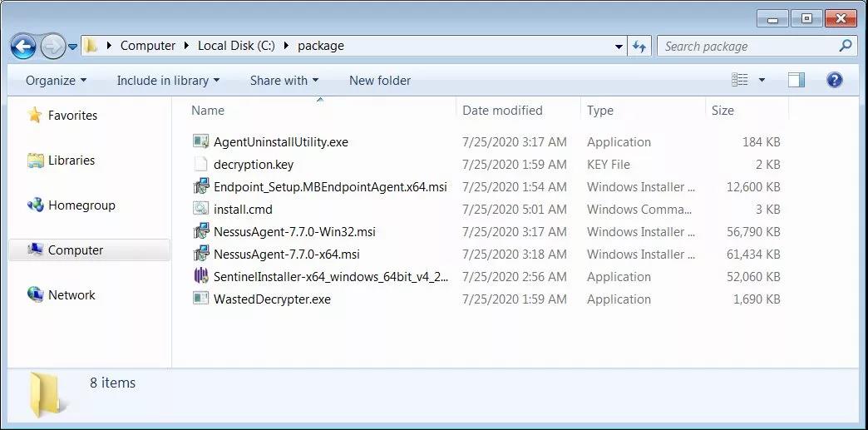Viewport: 868px width, 430px height.
Task: Expand the Include in library menu
Action: point(168,81)
